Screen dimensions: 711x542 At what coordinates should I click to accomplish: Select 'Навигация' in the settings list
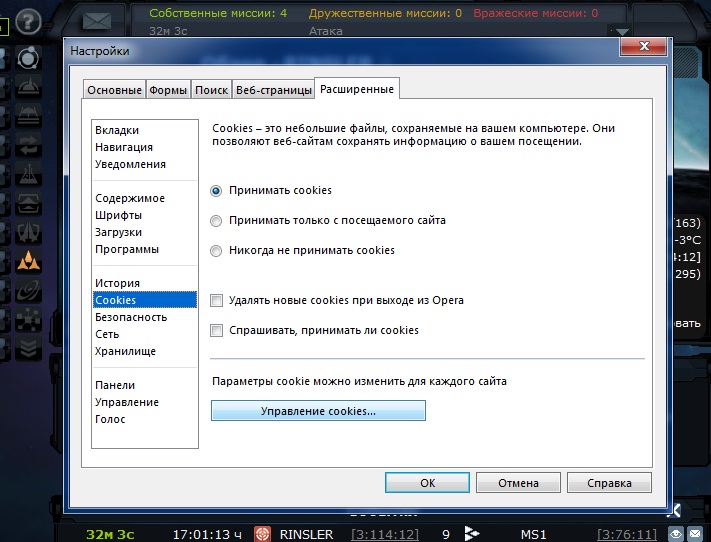click(x=145, y=147)
